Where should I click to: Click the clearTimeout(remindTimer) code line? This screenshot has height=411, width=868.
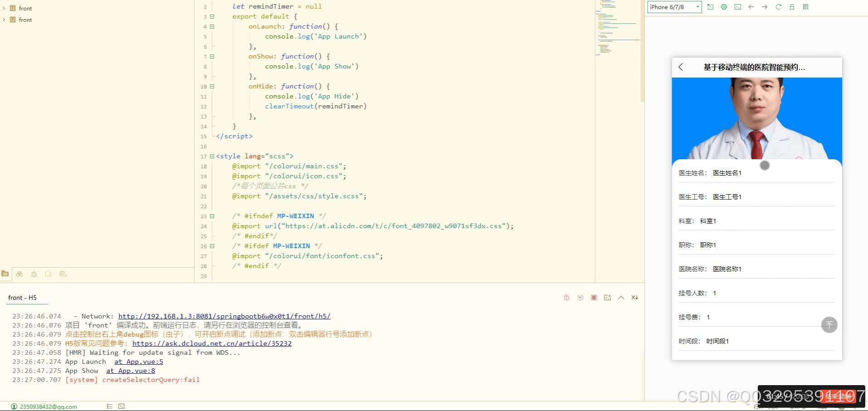pyautogui.click(x=316, y=106)
